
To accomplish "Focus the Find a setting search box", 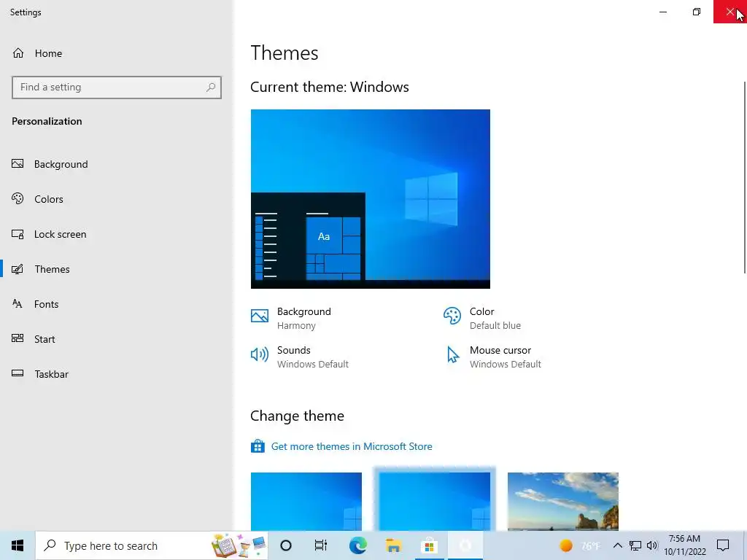I will 117,87.
